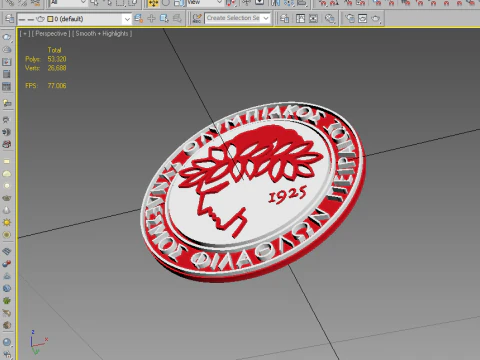Click the fourth icon after the selection set dropdown
The image size is (480, 360).
pyautogui.click(x=330, y=18)
